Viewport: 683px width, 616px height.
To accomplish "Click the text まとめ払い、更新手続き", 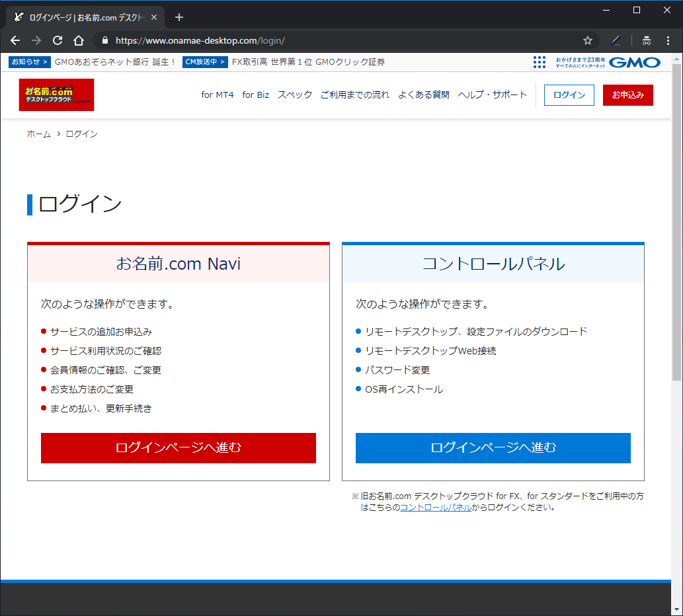I will tap(101, 408).
